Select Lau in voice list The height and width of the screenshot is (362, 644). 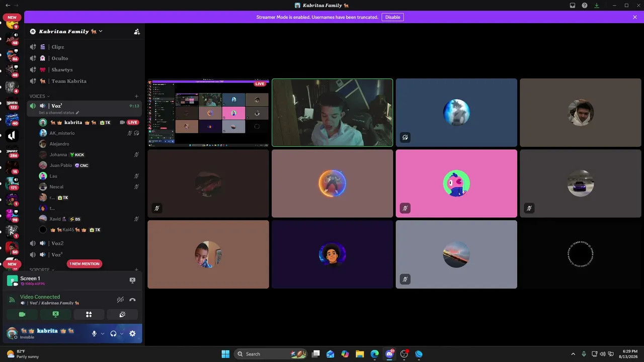pyautogui.click(x=90, y=176)
